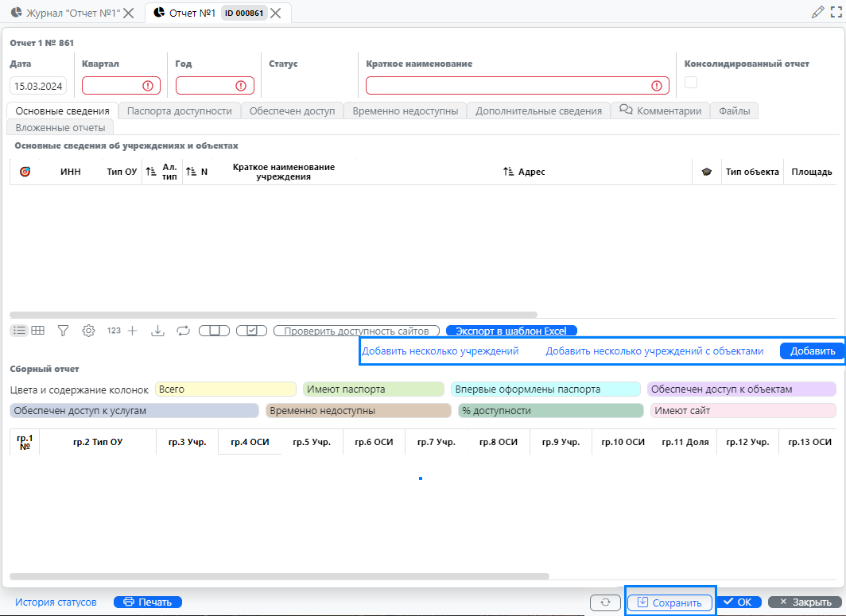The height and width of the screenshot is (616, 846).
Task: Click the Сохранить button
Action: click(x=670, y=602)
